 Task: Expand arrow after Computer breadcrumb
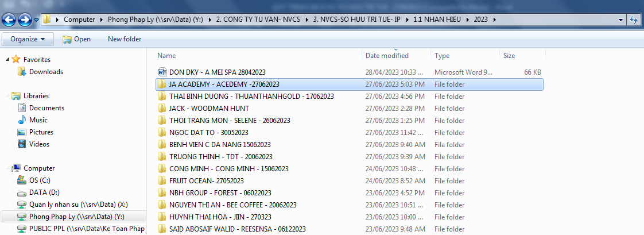pos(101,20)
